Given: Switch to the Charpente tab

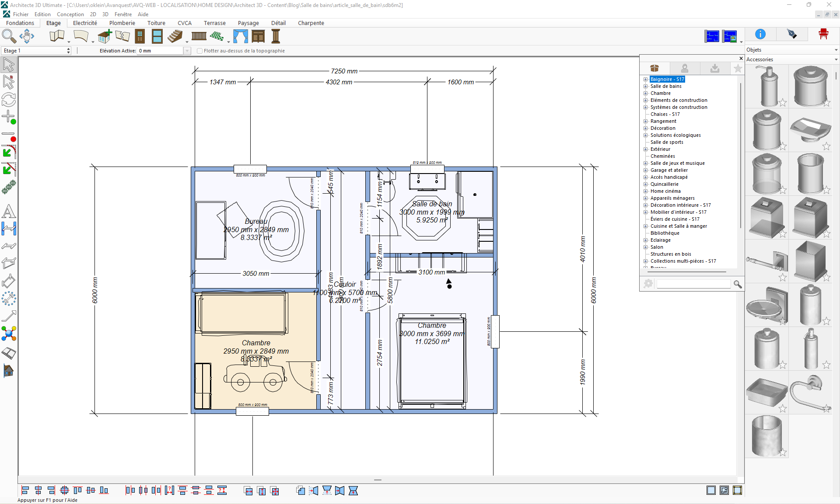Looking at the screenshot, I should tap(311, 23).
